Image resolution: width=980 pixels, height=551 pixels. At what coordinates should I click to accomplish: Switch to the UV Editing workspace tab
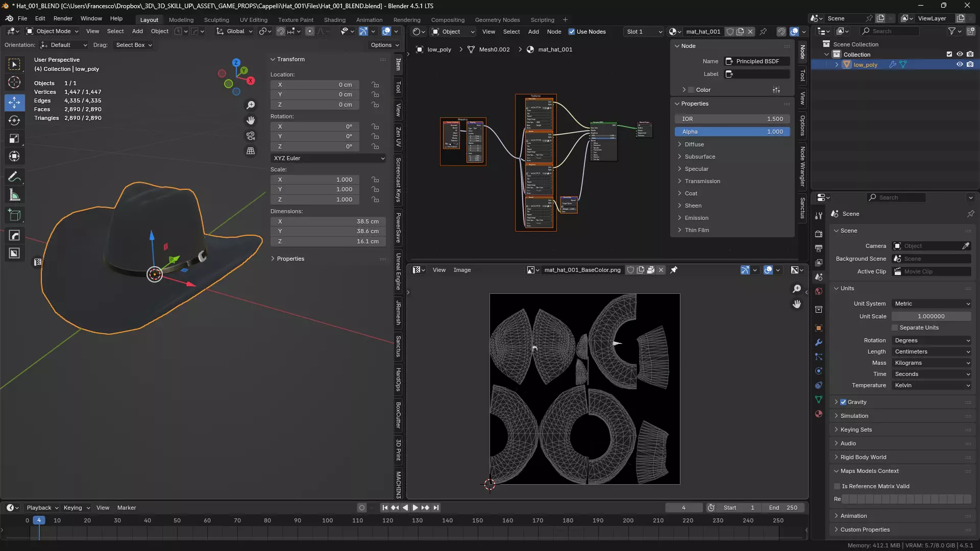click(253, 20)
